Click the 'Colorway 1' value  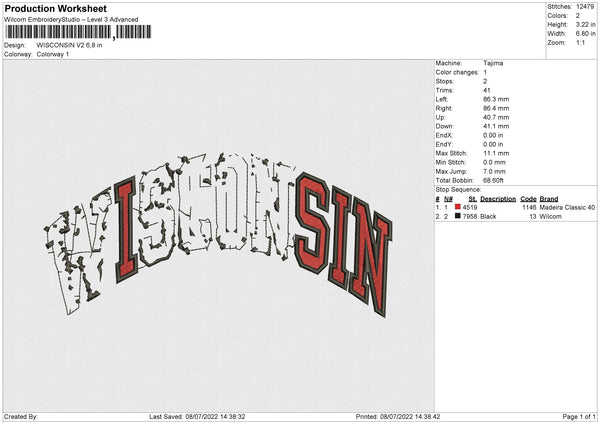tap(53, 54)
